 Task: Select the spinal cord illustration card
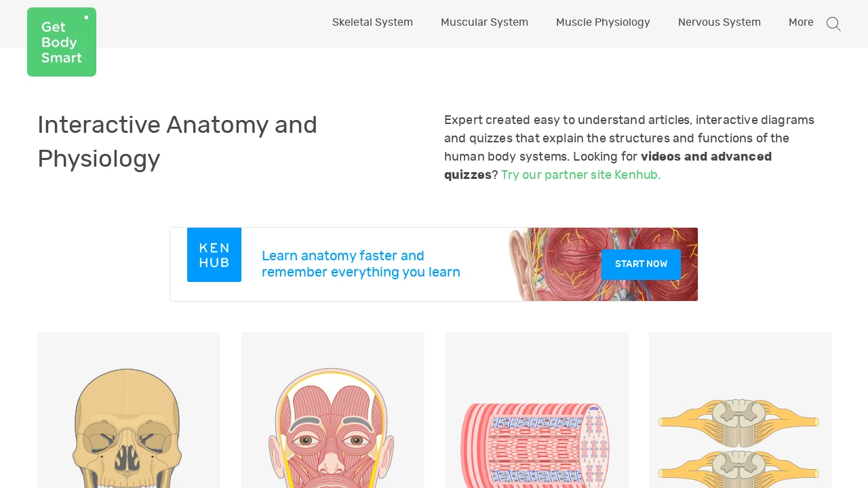(741, 410)
